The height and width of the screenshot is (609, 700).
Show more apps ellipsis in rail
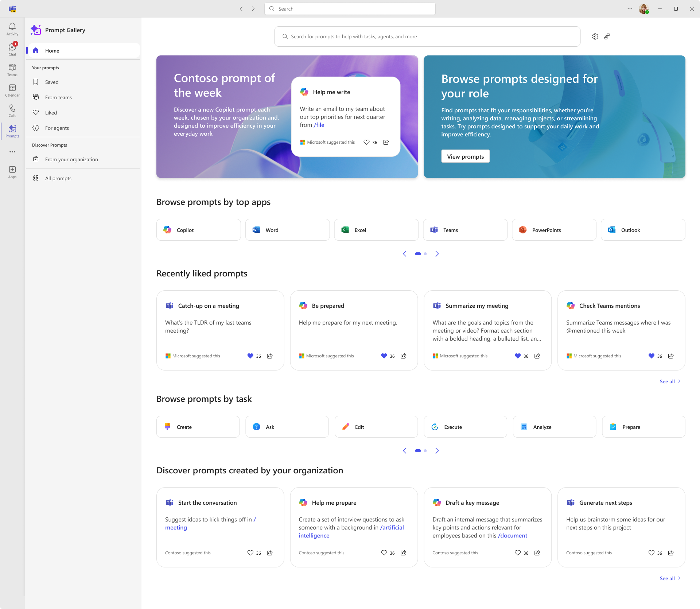tap(12, 152)
